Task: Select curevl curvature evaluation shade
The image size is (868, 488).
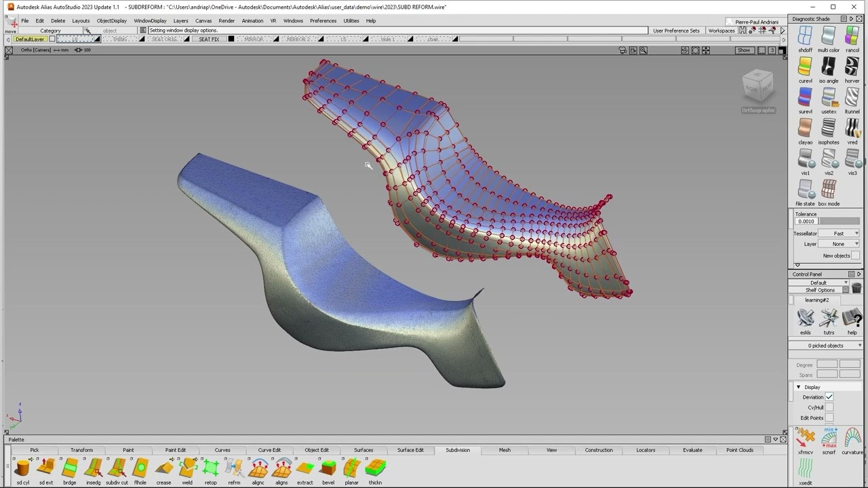Action: click(805, 66)
